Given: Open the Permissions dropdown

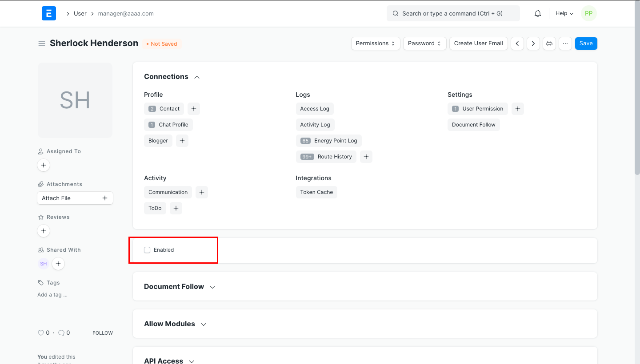Looking at the screenshot, I should pos(376,44).
